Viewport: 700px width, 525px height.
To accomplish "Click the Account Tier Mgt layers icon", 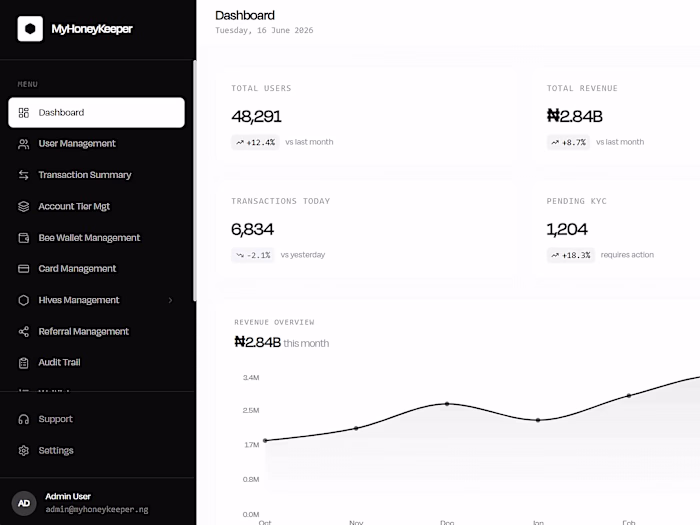I will (24, 206).
